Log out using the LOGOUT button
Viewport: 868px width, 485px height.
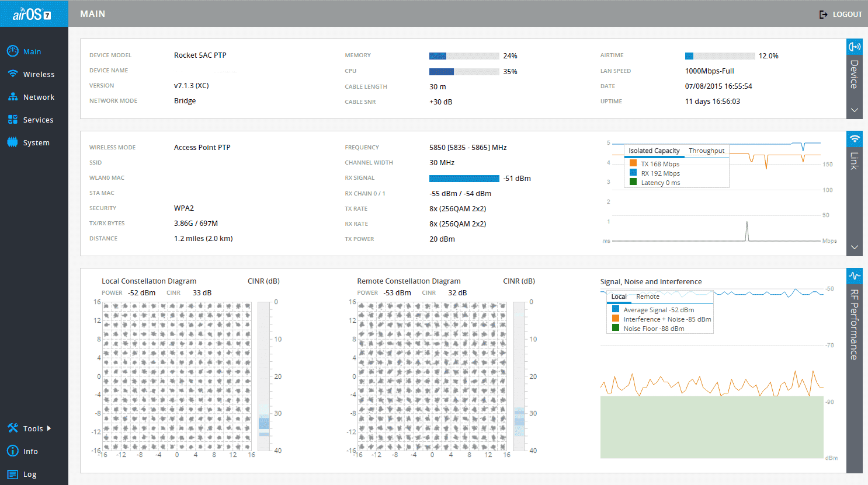(841, 14)
